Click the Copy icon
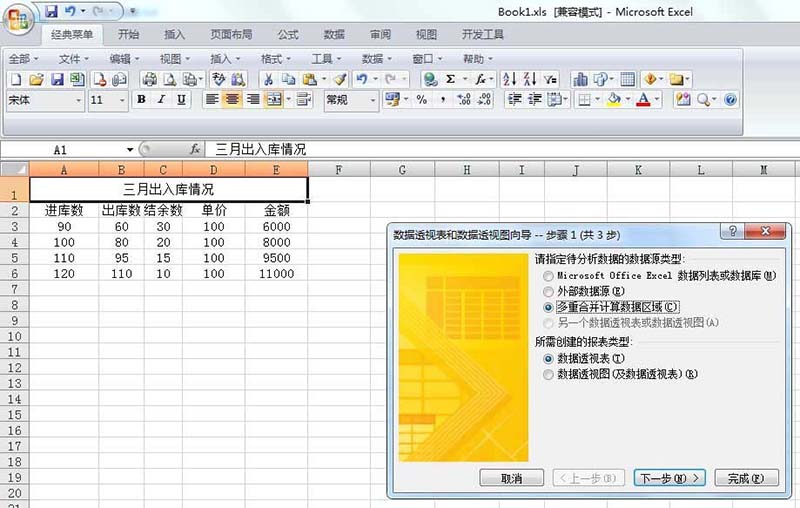The height and width of the screenshot is (508, 800). pos(289,79)
